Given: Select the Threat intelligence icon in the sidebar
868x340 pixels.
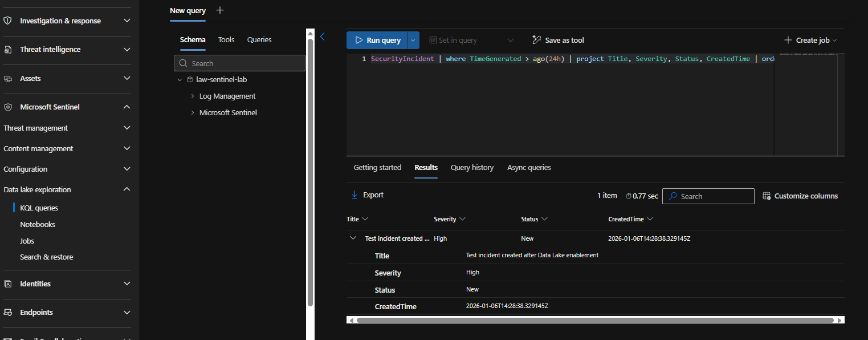Looking at the screenshot, I should tap(8, 49).
